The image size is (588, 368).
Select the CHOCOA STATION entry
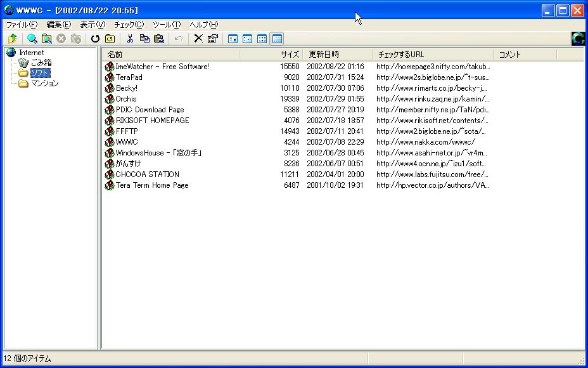148,174
